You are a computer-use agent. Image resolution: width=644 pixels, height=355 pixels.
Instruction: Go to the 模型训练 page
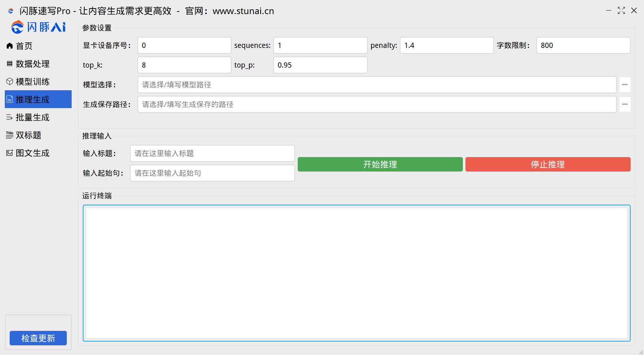coord(38,81)
